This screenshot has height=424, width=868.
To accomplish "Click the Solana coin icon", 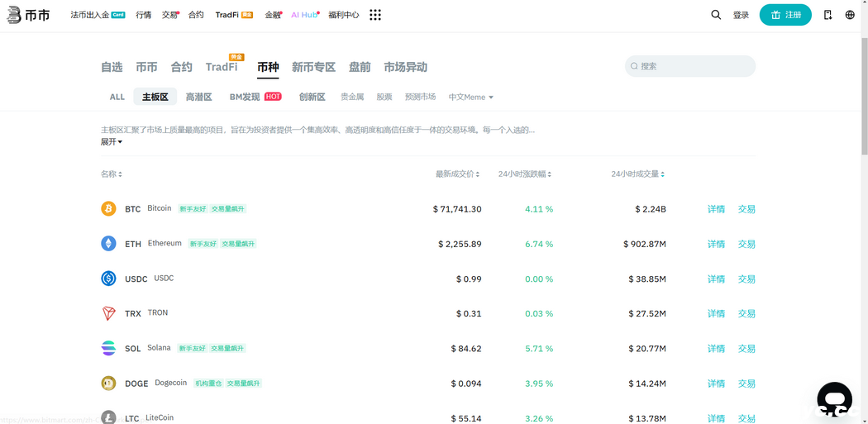I will 108,348.
